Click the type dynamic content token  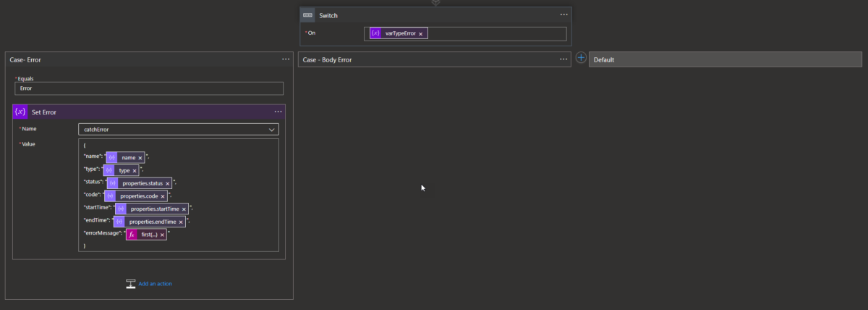tap(121, 170)
